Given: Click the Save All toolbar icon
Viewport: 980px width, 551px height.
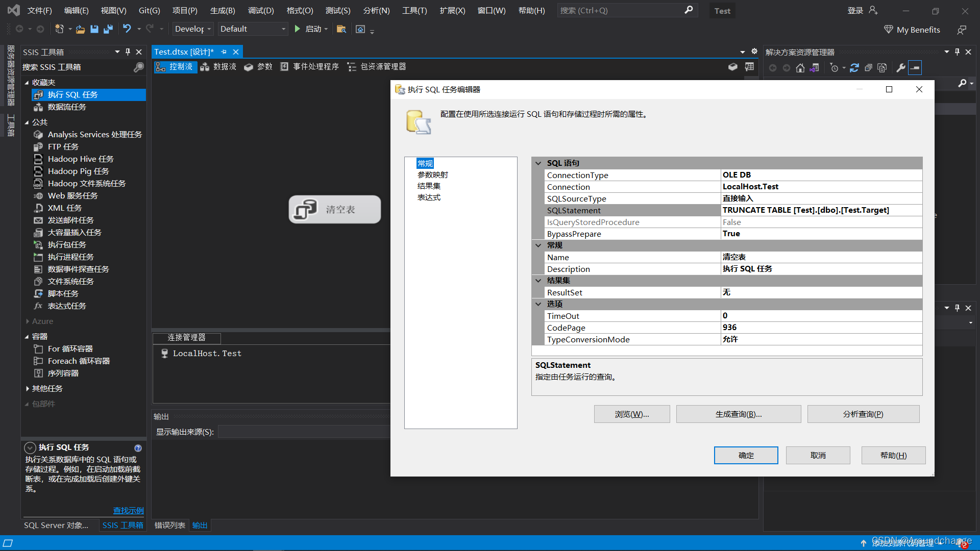Looking at the screenshot, I should [x=108, y=29].
